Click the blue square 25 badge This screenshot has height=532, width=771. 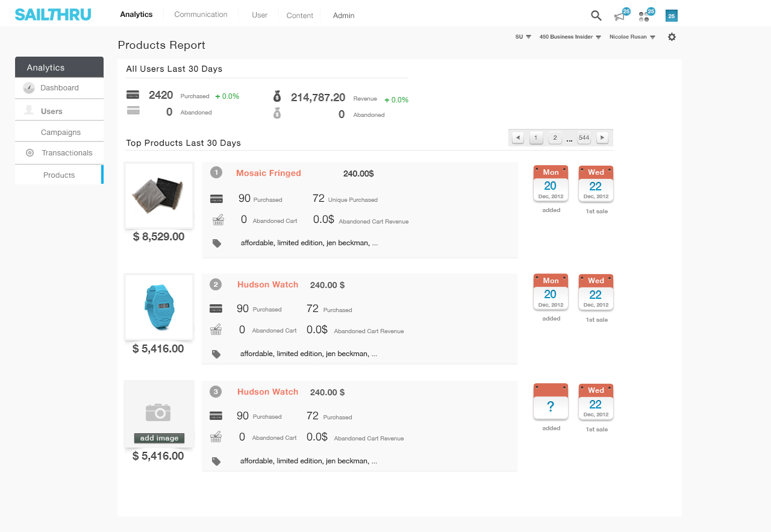pos(672,16)
